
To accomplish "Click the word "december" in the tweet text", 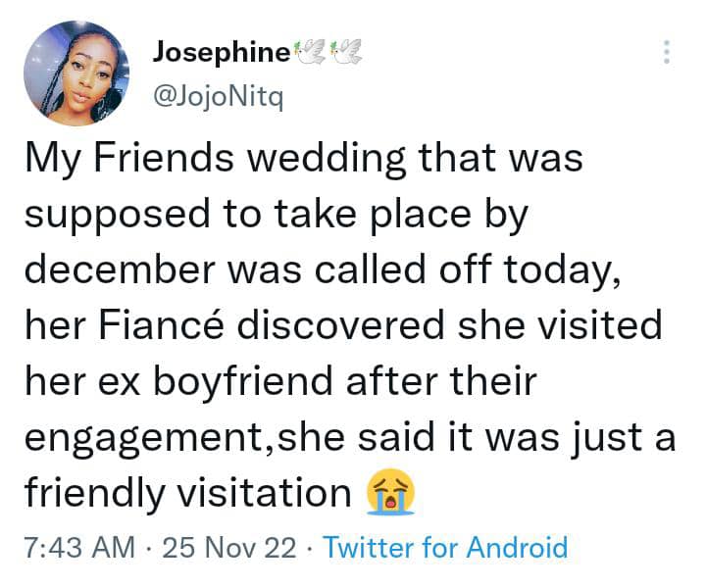I will point(121,269).
